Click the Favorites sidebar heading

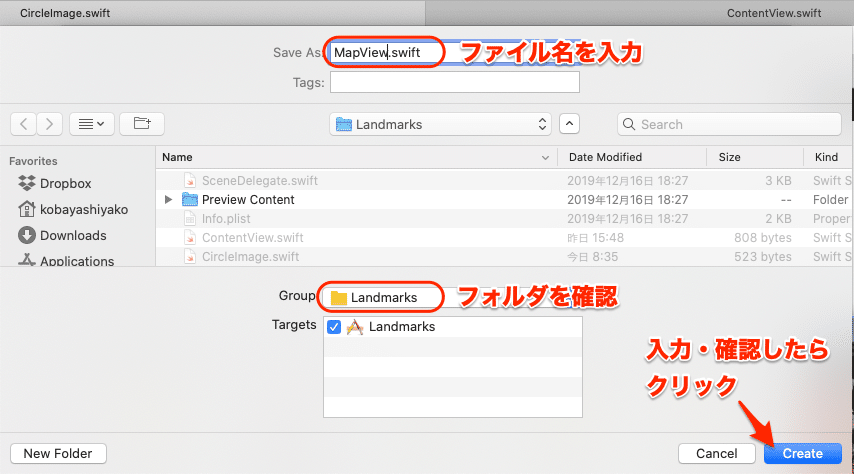[33, 161]
